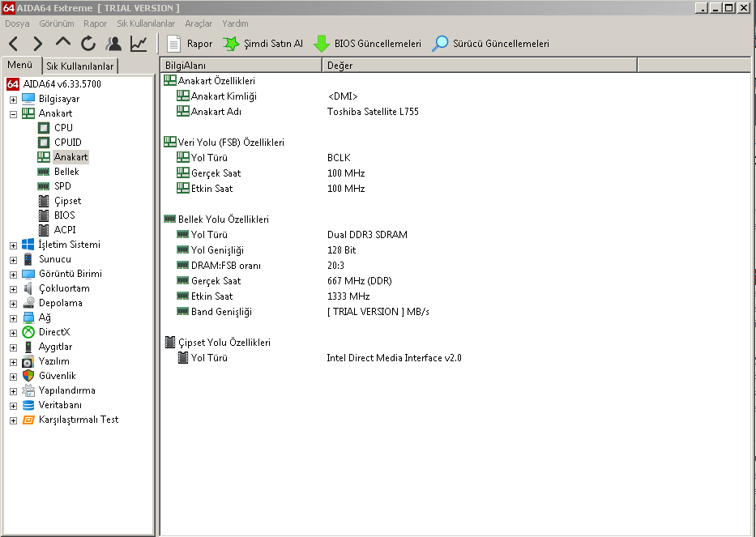Select the ACPI chip icon
This screenshot has width=756, height=537.
tap(44, 230)
